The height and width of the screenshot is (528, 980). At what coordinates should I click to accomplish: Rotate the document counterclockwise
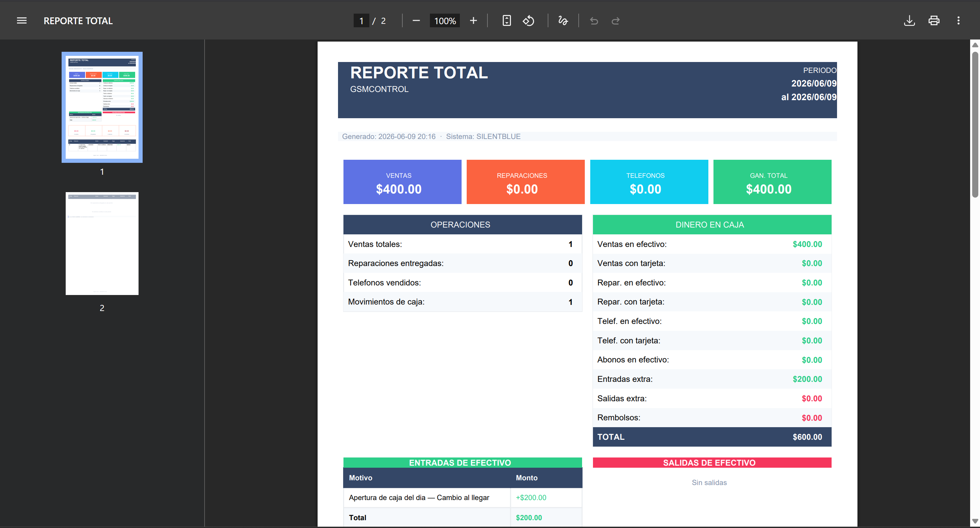click(x=529, y=20)
